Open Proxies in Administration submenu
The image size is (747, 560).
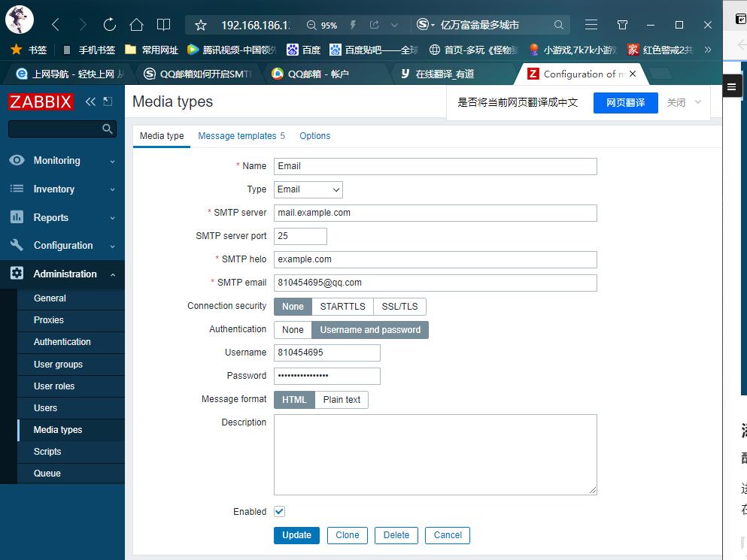coord(71,320)
